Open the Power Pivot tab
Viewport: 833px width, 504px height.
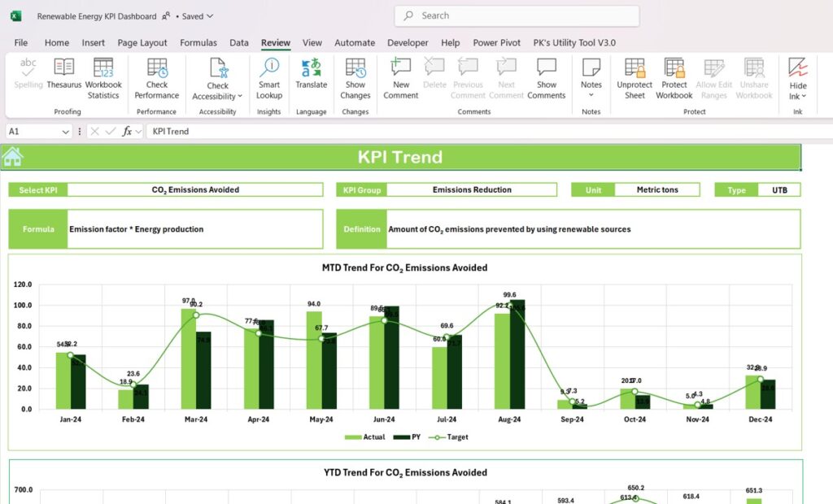click(497, 42)
